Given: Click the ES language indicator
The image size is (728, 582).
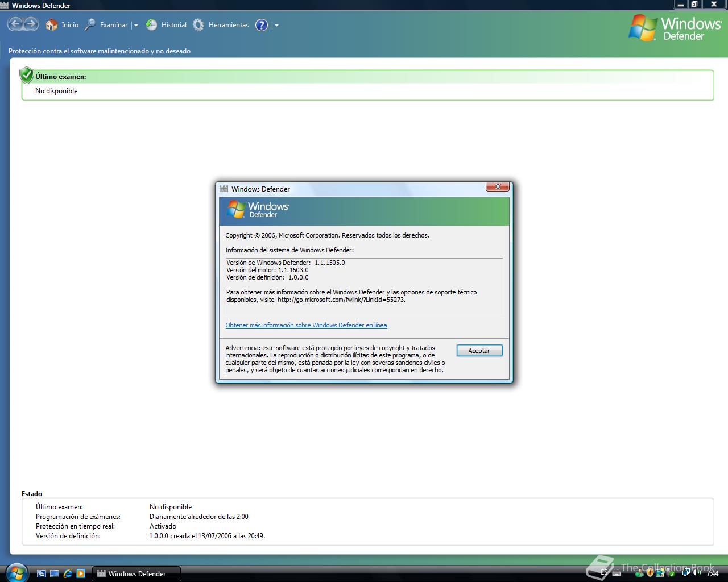Looking at the screenshot, I should point(604,572).
